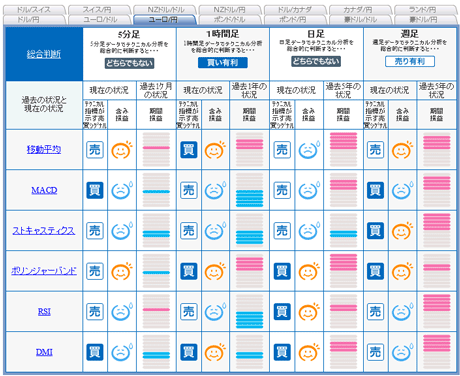Click the 過去1ヶ月の状況 column header
This screenshot has width=460, height=376.
coord(156,90)
